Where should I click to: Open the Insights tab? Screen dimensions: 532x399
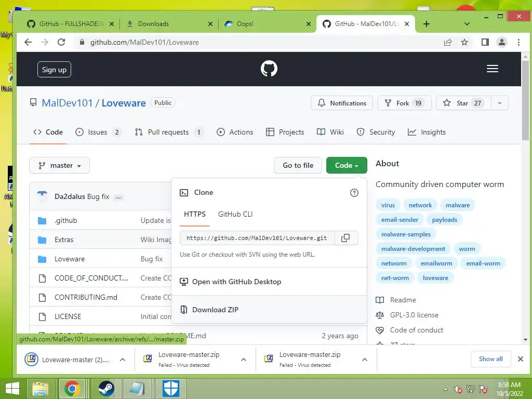coord(427,132)
